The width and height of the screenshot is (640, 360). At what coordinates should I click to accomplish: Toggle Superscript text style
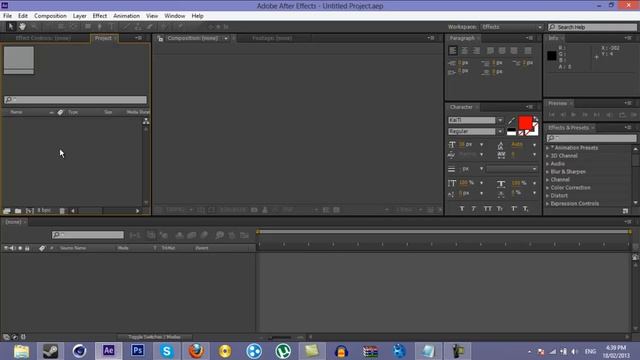pos(514,209)
